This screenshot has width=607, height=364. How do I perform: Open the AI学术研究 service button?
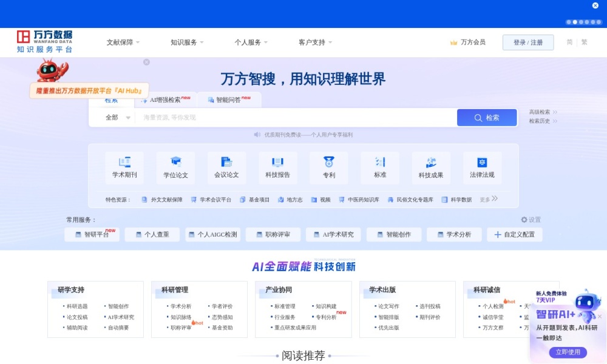pyautogui.click(x=333, y=234)
